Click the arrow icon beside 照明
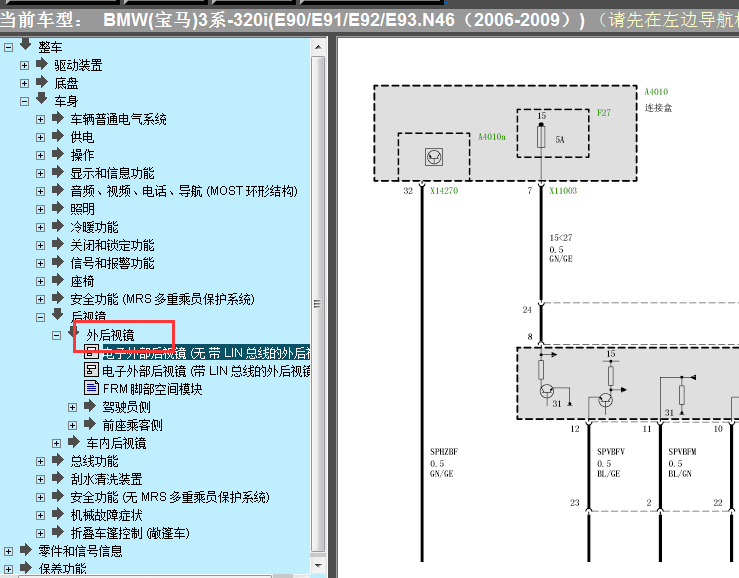The width and height of the screenshot is (739, 578). 58,207
